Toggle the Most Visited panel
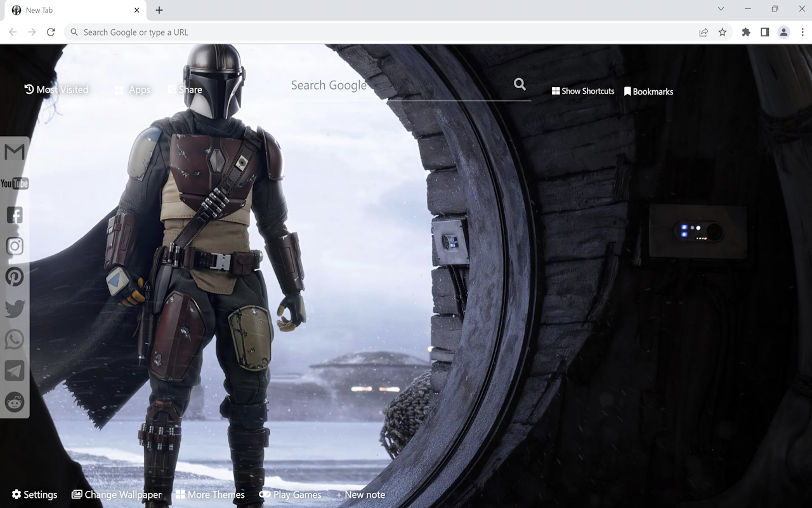The image size is (812, 508). click(56, 90)
